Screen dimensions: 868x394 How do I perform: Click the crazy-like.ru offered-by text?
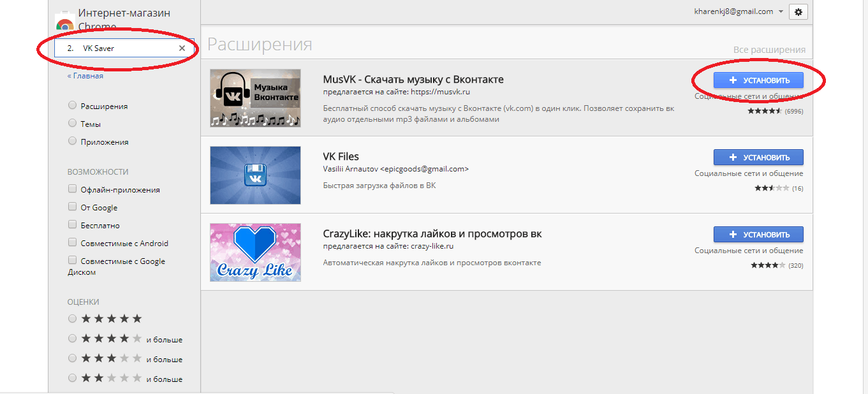point(388,246)
